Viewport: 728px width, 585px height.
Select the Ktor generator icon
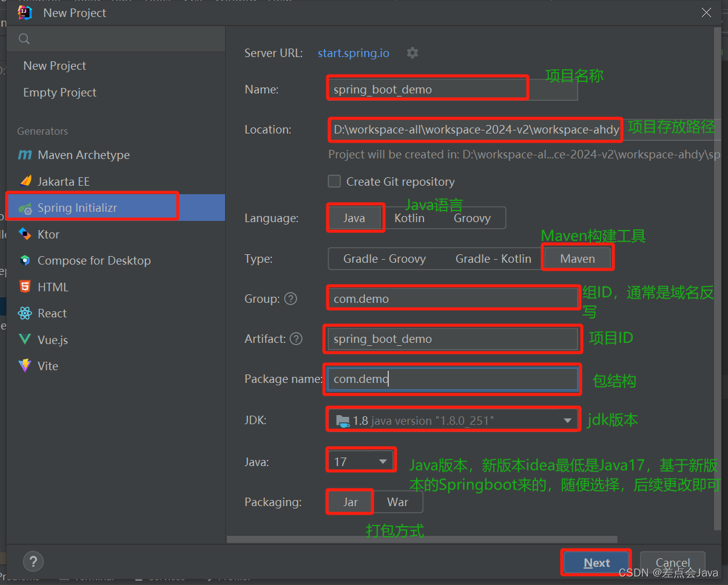tap(25, 234)
